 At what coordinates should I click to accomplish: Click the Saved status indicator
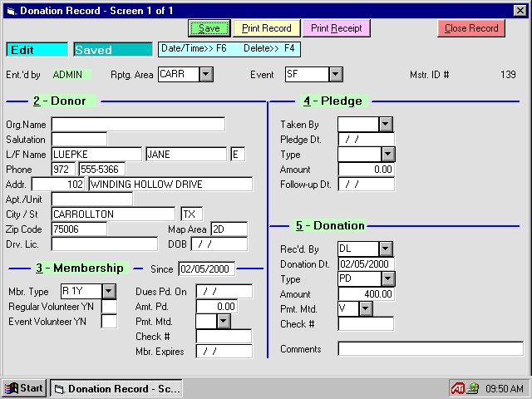(113, 50)
